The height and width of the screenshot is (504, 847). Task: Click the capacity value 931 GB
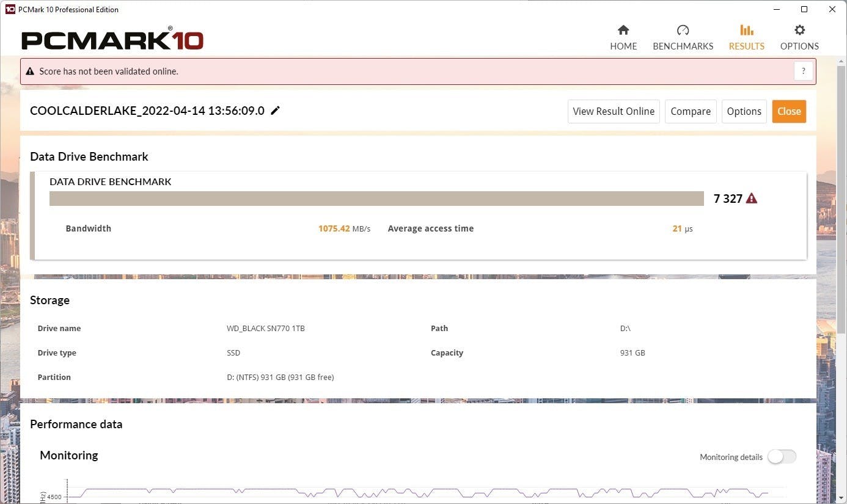click(632, 353)
